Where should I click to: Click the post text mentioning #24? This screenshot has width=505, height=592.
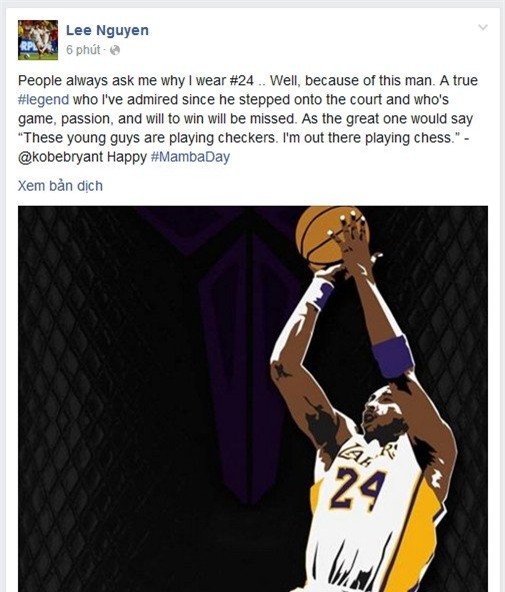tap(248, 119)
